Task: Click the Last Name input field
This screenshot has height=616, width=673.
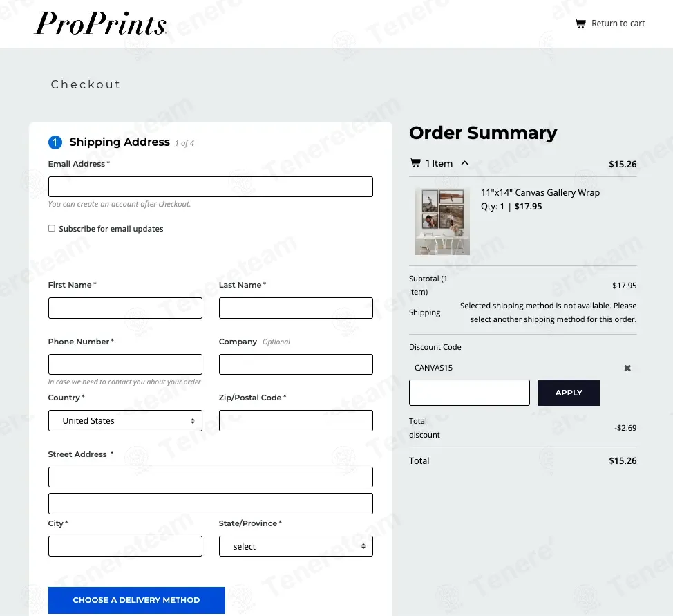Action: coord(296,308)
